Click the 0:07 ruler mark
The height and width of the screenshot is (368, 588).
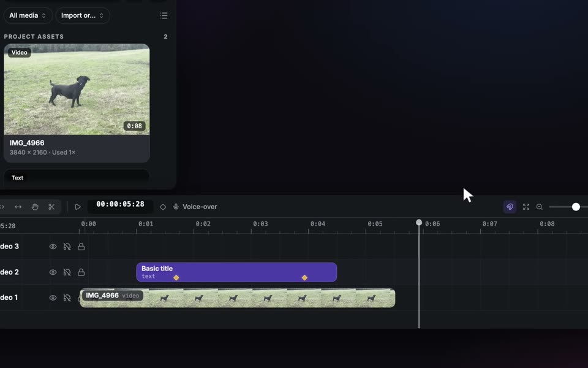pos(490,224)
